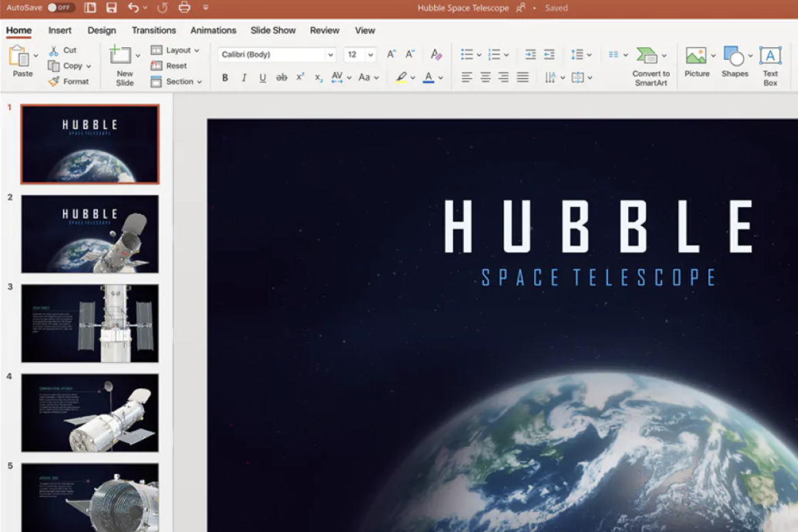Screen dimensions: 798x532
Task: Cut the selection with Cut
Action: 62,51
